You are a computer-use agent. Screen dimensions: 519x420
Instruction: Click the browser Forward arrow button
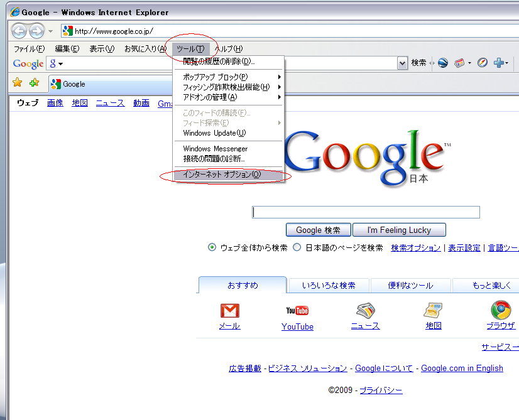pos(36,31)
